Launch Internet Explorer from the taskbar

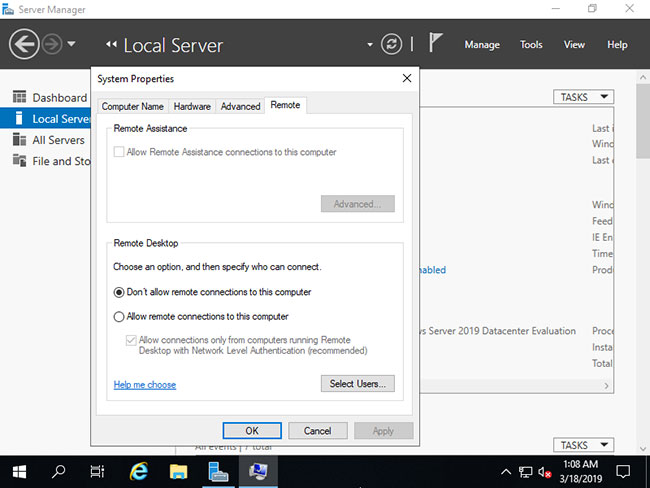pyautogui.click(x=139, y=471)
